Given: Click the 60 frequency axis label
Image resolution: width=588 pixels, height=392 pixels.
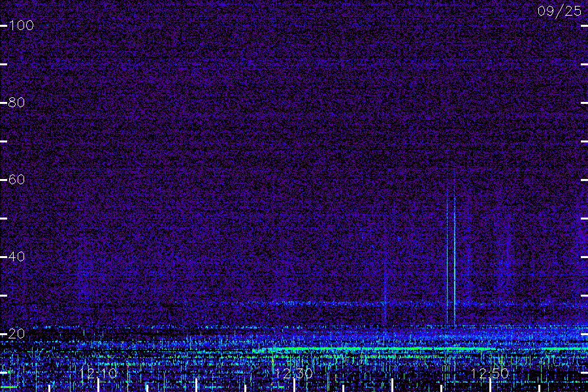Looking at the screenshot, I should (16, 180).
